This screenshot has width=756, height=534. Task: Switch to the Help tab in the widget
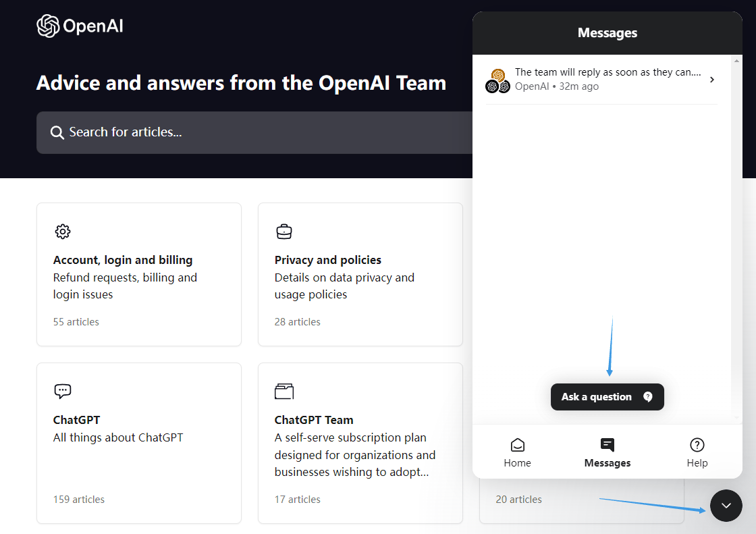697,452
